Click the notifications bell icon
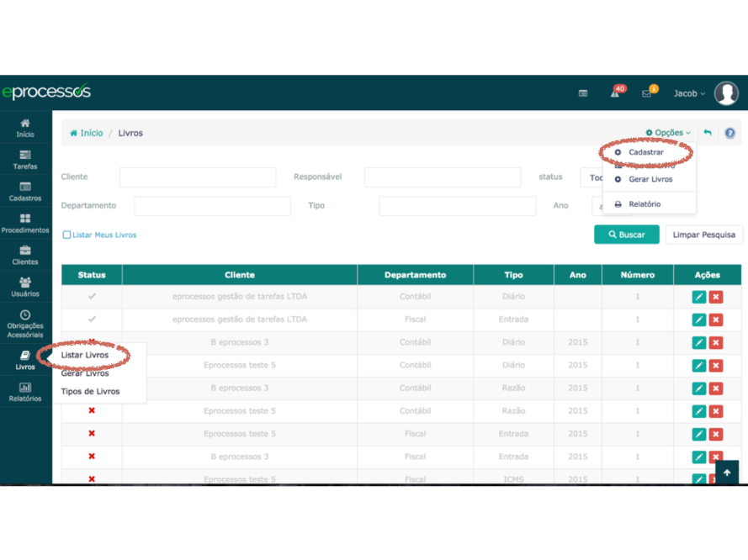This screenshot has width=748, height=560. pos(615,93)
